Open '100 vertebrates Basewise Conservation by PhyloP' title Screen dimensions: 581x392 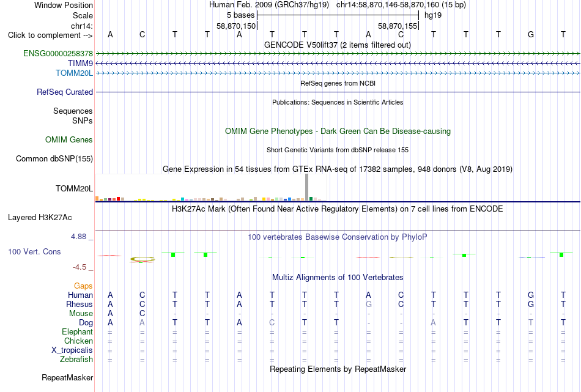pos(338,237)
